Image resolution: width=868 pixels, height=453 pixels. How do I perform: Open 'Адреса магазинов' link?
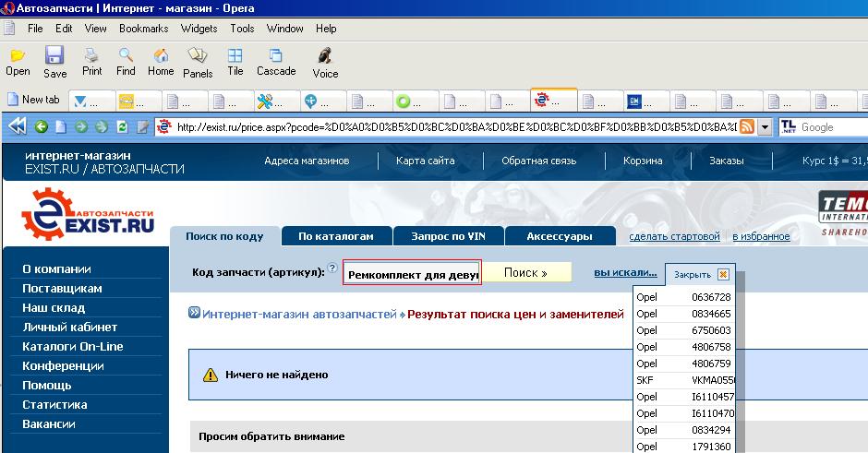pos(307,161)
